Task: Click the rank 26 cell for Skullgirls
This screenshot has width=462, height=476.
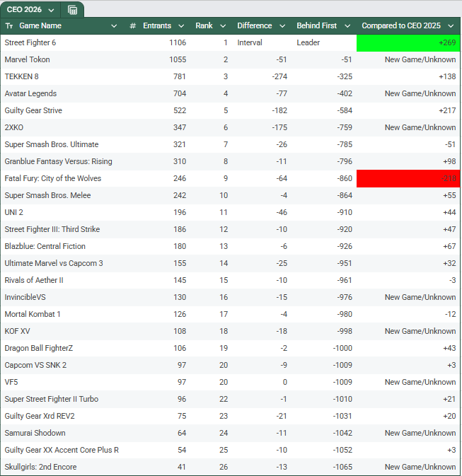Action: click(224, 468)
